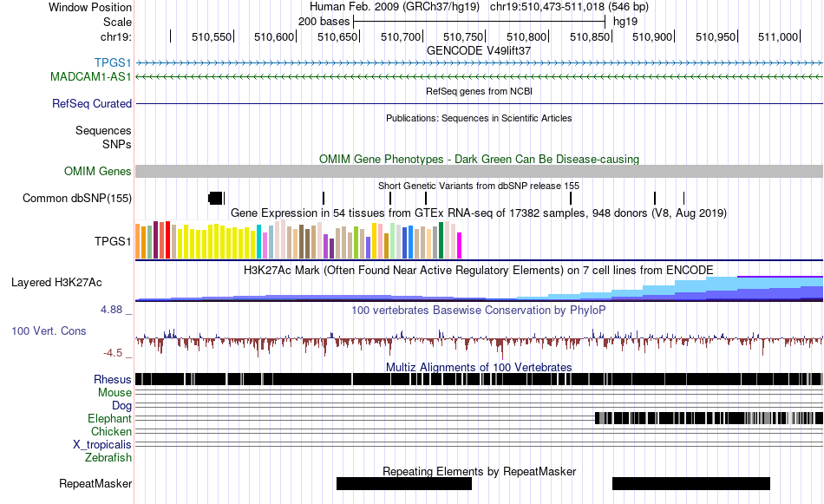This screenshot has height=504, width=824.
Task: Click the left RepeatMasker element block
Action: 404,483
